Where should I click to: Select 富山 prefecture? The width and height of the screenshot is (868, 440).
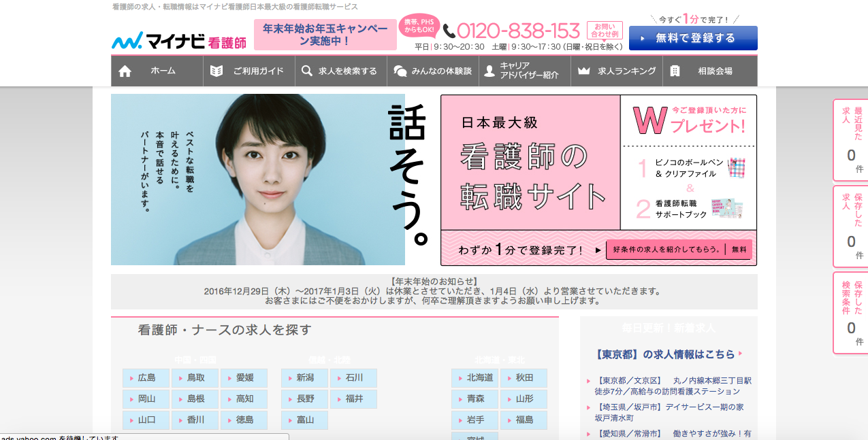pyautogui.click(x=305, y=420)
